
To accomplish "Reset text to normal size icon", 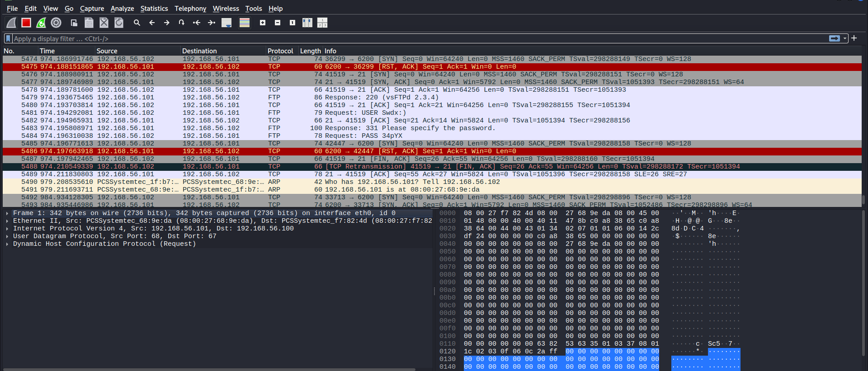I will [292, 23].
